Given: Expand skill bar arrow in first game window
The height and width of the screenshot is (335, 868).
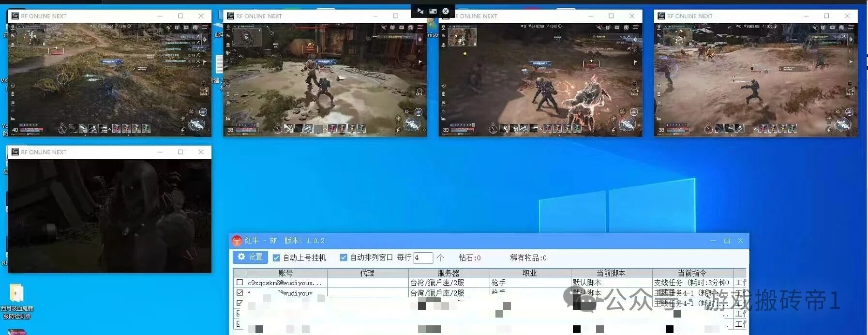Looking at the screenshot, I should point(110,129).
